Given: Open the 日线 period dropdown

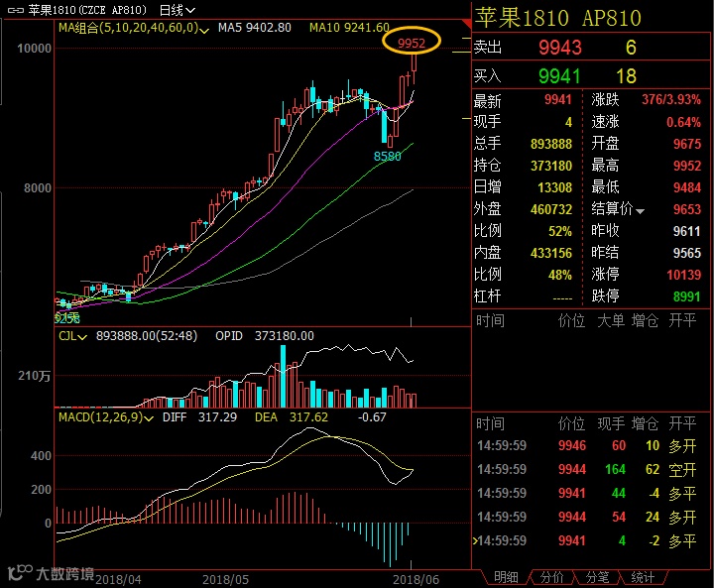Looking at the screenshot, I should tap(178, 10).
